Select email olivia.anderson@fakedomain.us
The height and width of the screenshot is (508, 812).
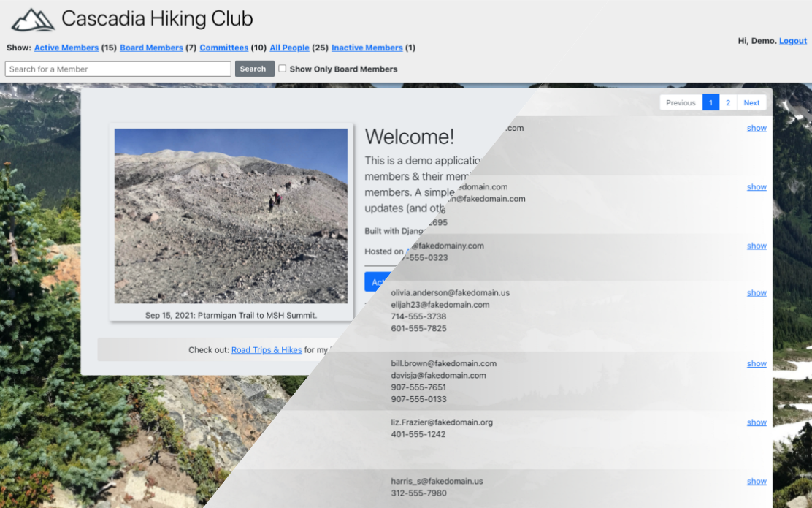[450, 293]
